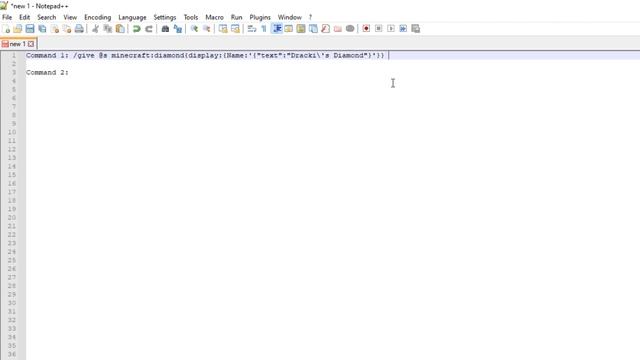
Task: Open the ? help menu
Action: click(x=310, y=17)
